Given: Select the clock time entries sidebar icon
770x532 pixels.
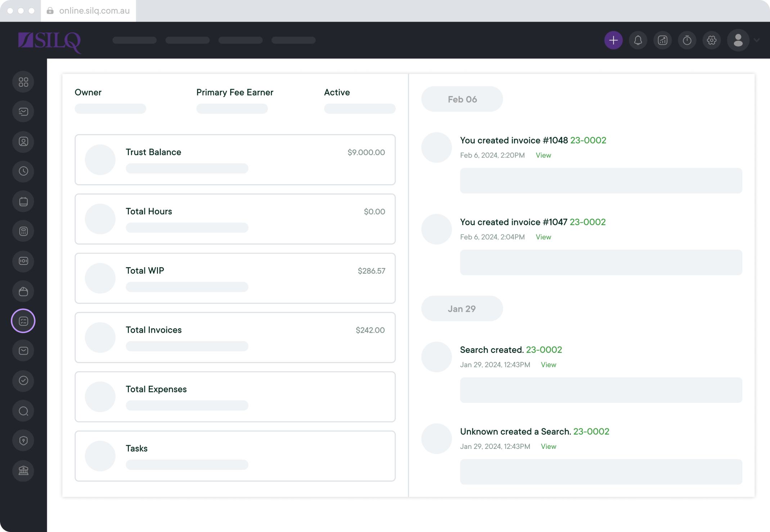Looking at the screenshot, I should (x=23, y=171).
